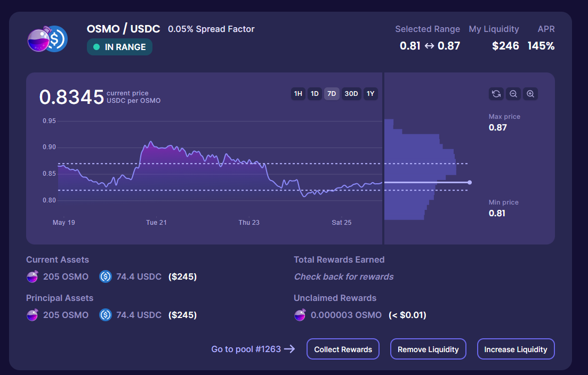Select the 7D chart range

click(332, 94)
